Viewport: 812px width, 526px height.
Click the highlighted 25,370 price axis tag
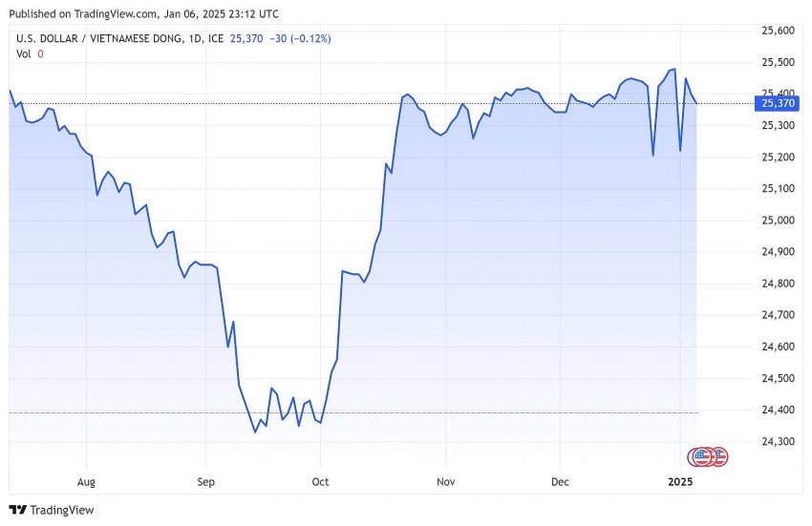pos(776,103)
